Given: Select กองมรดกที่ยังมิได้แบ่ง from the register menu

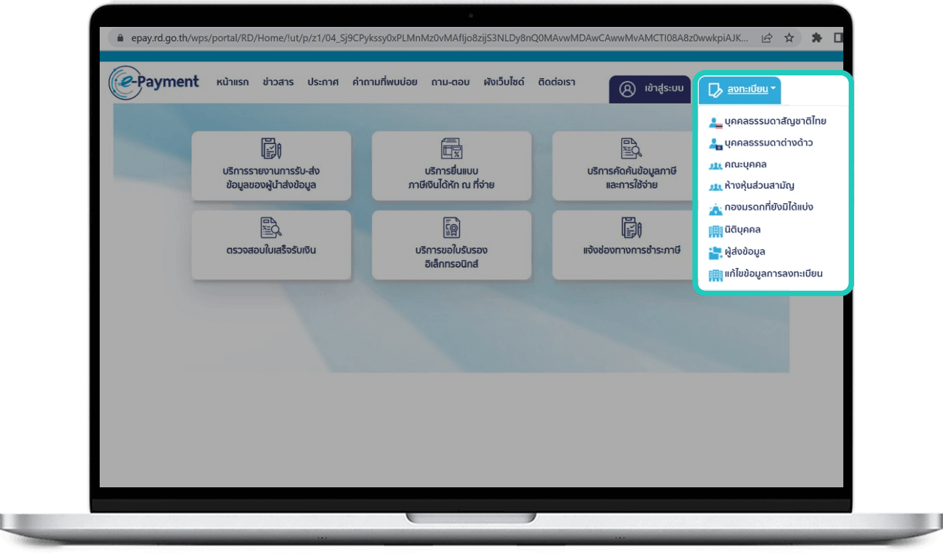Looking at the screenshot, I should (769, 207).
